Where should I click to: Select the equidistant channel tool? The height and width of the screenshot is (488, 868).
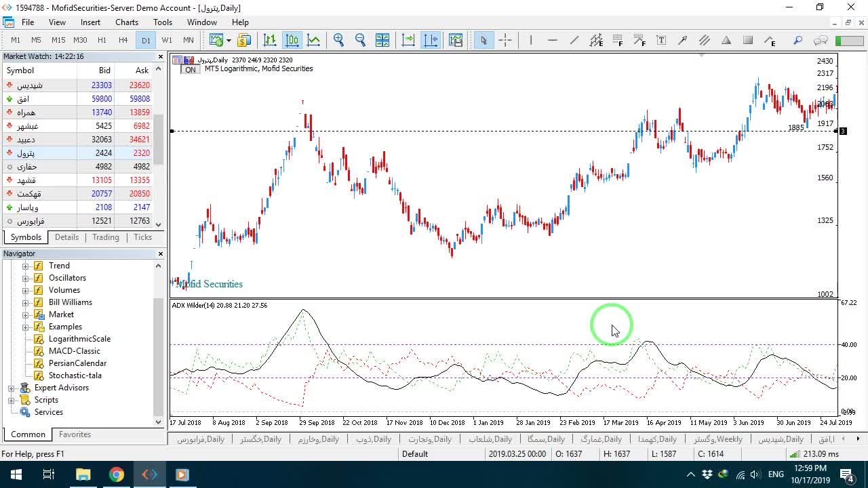pos(596,40)
